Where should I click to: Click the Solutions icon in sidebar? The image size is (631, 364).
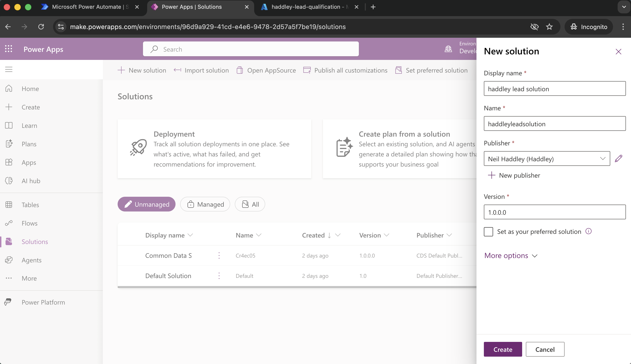9,241
